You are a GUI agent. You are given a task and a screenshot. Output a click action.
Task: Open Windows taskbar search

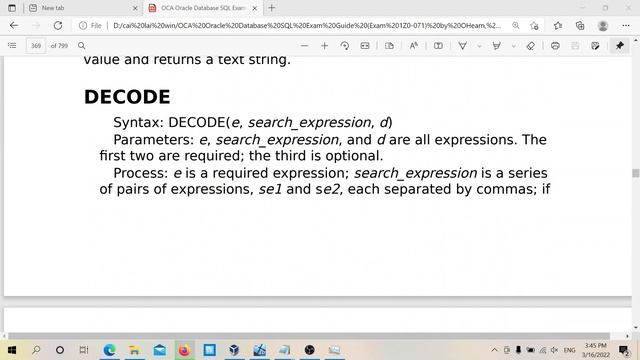(36, 350)
